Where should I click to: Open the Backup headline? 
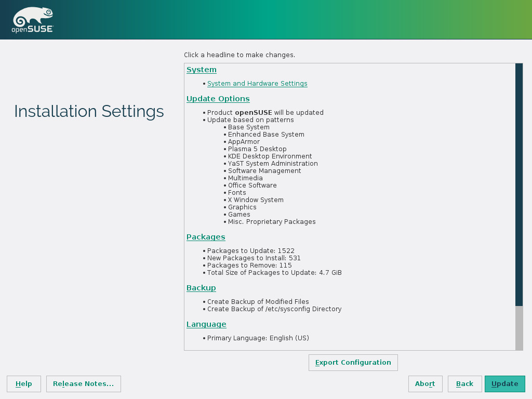(x=201, y=288)
